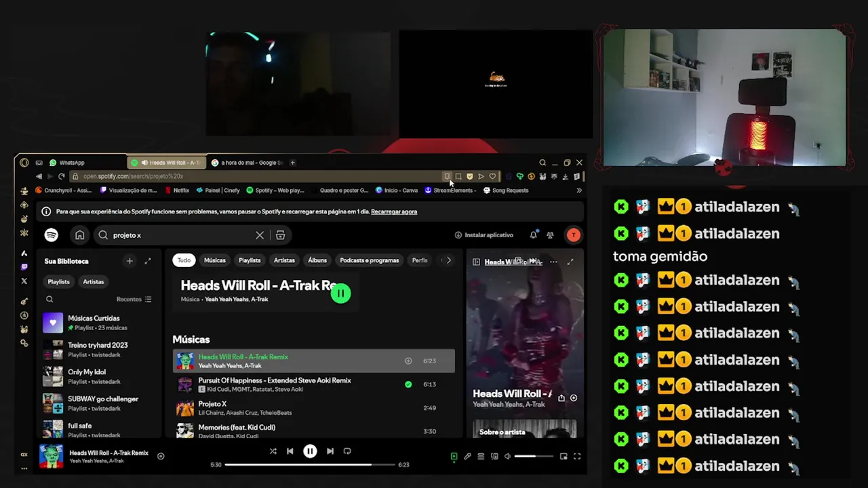Share the track from Now Playing panel
The image size is (868, 488).
[561, 399]
